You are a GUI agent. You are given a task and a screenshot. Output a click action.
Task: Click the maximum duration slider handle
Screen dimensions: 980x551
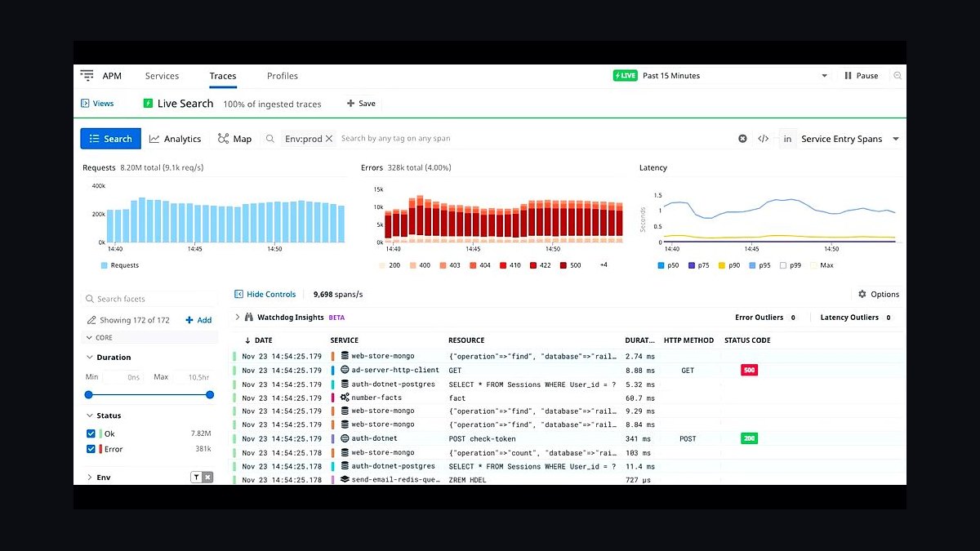point(210,395)
